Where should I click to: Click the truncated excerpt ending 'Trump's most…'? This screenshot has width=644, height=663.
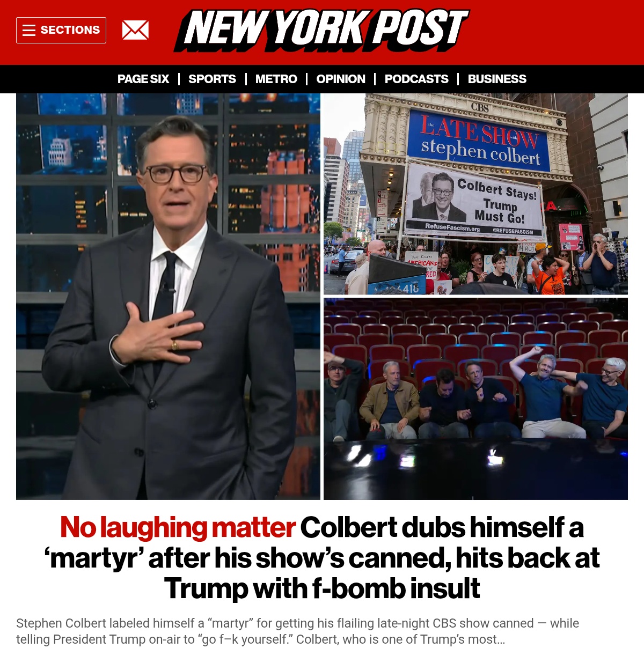260,639
